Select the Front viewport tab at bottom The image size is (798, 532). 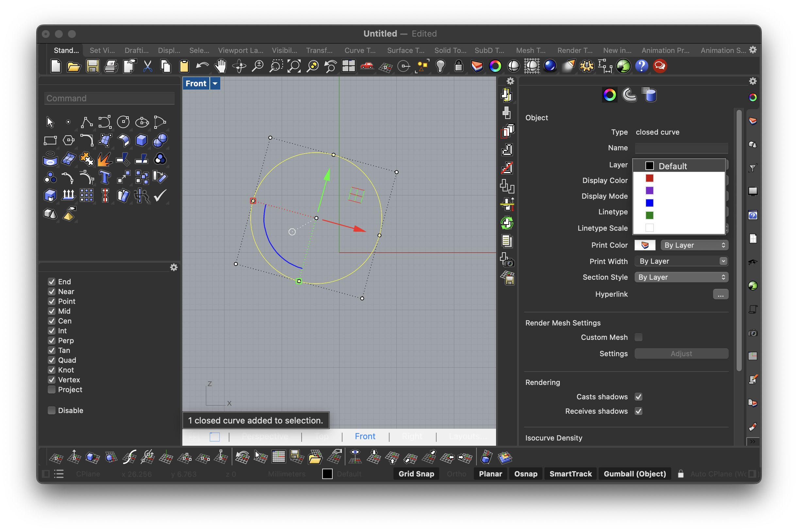pyautogui.click(x=365, y=436)
